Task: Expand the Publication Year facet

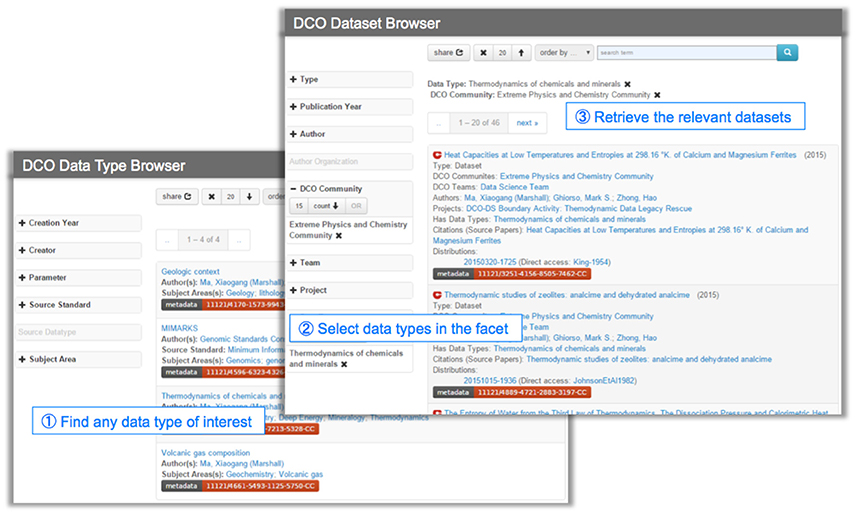Action: pyautogui.click(x=350, y=106)
